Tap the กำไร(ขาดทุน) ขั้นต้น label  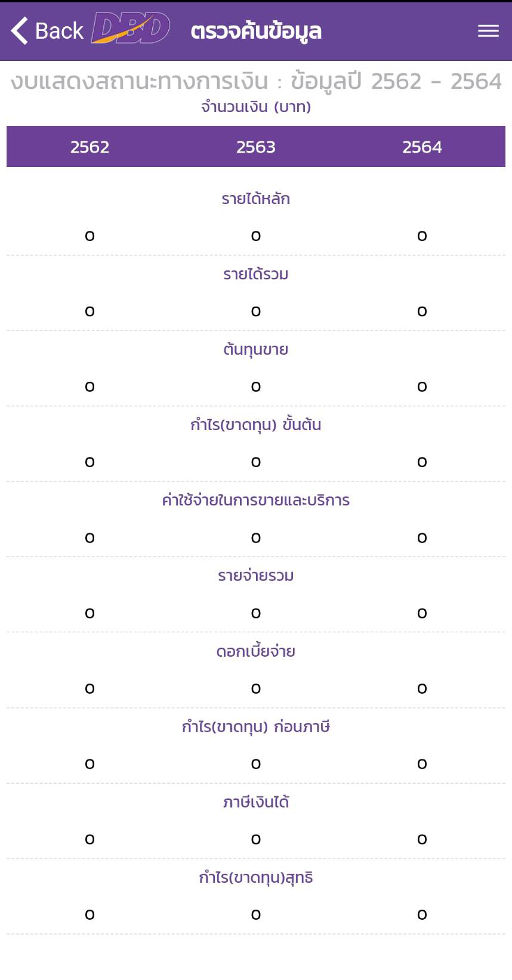256,425
